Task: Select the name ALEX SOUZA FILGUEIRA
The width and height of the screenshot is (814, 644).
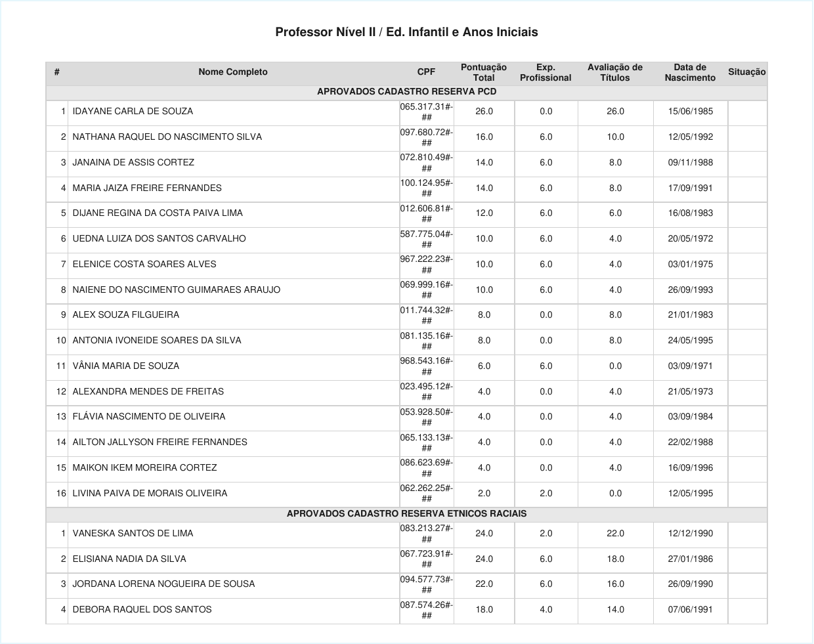Action: point(125,315)
